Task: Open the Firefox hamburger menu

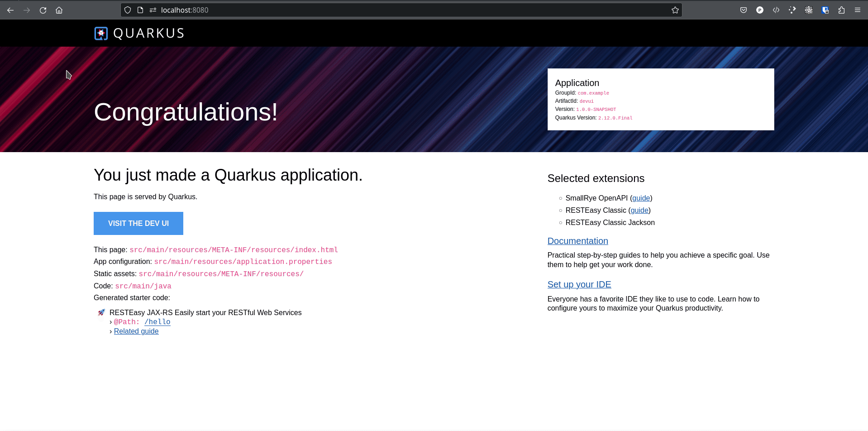Action: click(x=858, y=10)
